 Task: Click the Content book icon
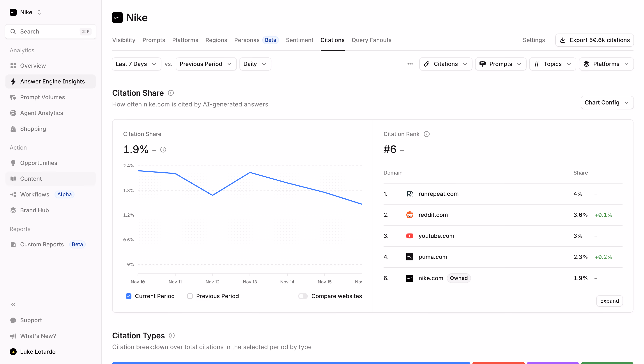tap(13, 179)
